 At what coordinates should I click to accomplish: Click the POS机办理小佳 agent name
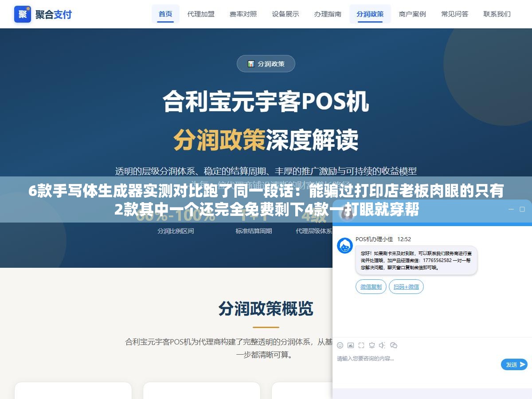click(x=374, y=239)
